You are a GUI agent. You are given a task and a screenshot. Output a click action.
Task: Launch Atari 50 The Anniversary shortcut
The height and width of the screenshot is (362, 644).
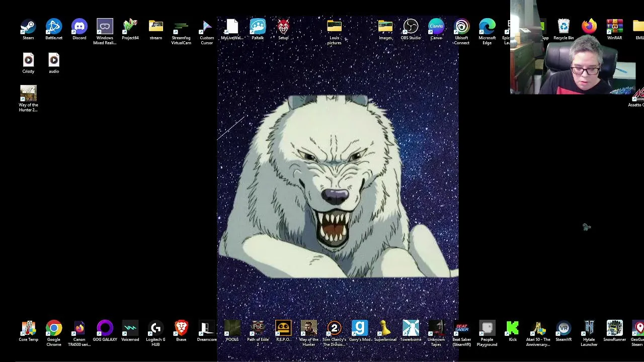(x=538, y=328)
